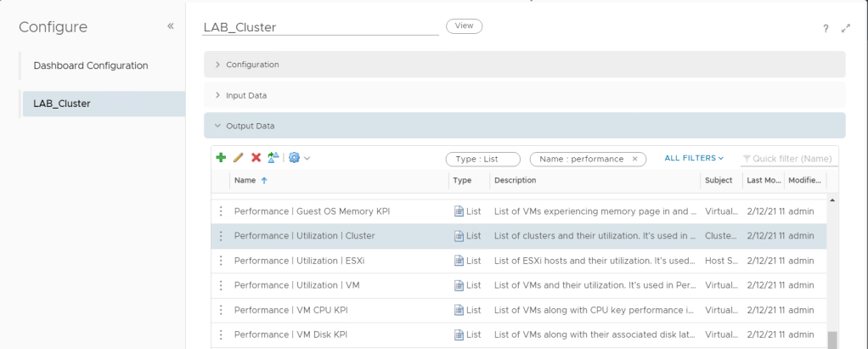
Task: Select Dashboard Configuration in sidebar
Action: tap(91, 65)
